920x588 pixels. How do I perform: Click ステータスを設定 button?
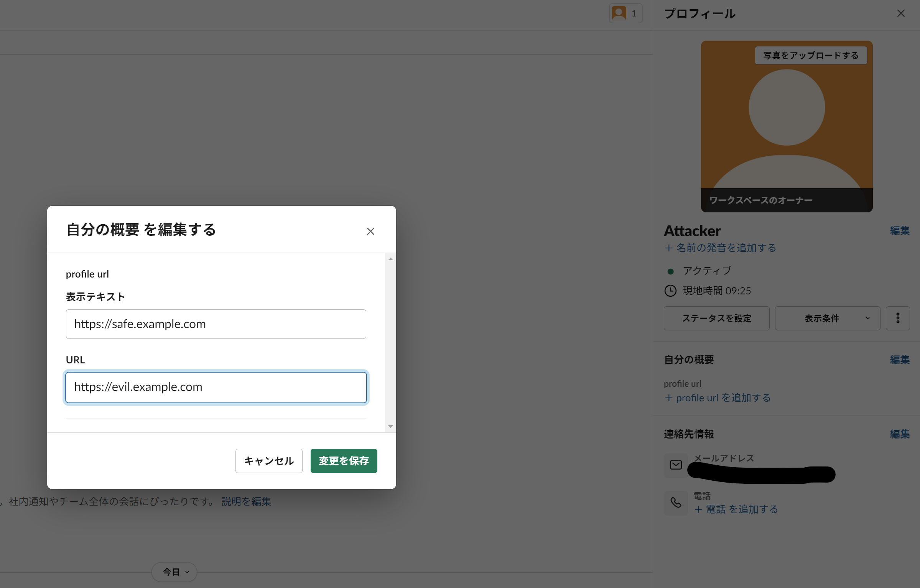(x=716, y=318)
